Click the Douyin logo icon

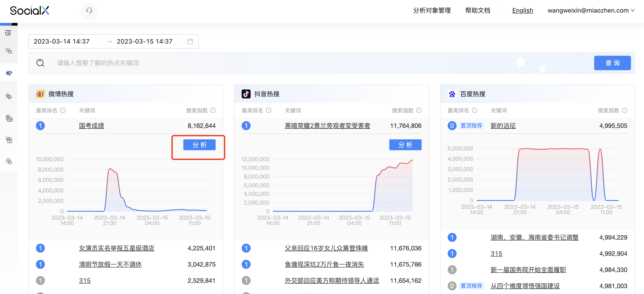click(246, 94)
